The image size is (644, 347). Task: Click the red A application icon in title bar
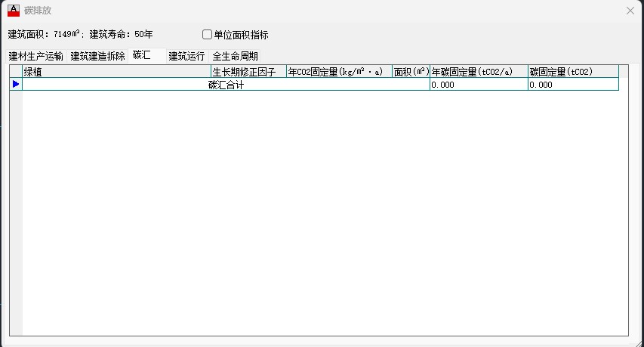pyautogui.click(x=13, y=10)
